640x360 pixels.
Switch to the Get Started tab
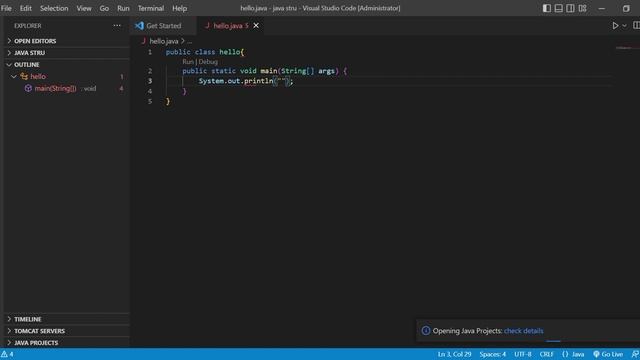click(163, 26)
